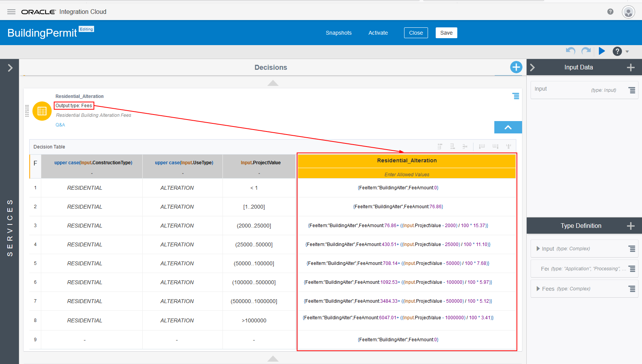Delete selected rule using the toolbar icon
The width and height of the screenshot is (642, 364).
465,146
